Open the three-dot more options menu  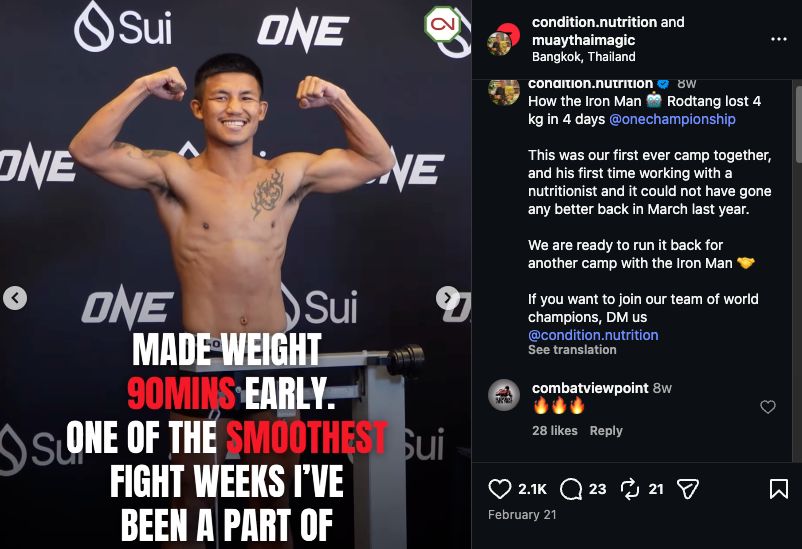point(778,39)
